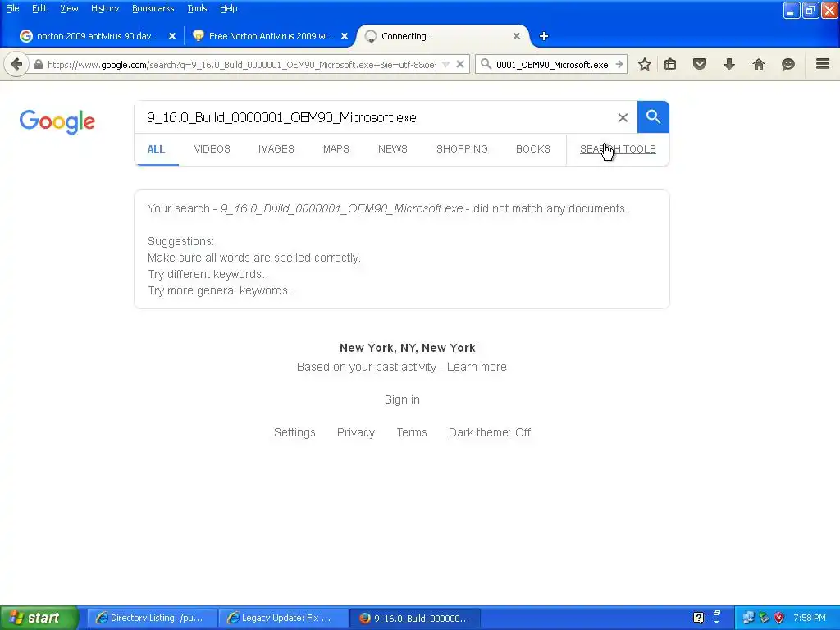Click the Sign in link
The height and width of the screenshot is (630, 840).
(x=402, y=399)
